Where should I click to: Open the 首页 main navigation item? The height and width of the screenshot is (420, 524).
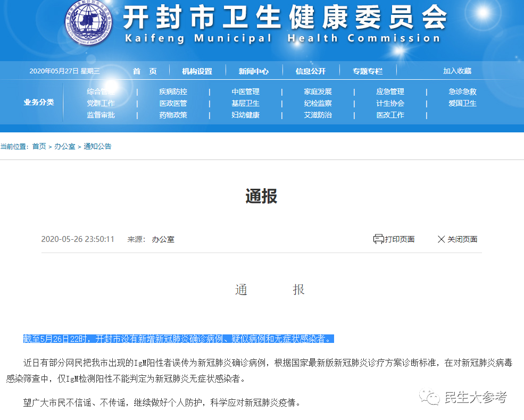point(145,71)
